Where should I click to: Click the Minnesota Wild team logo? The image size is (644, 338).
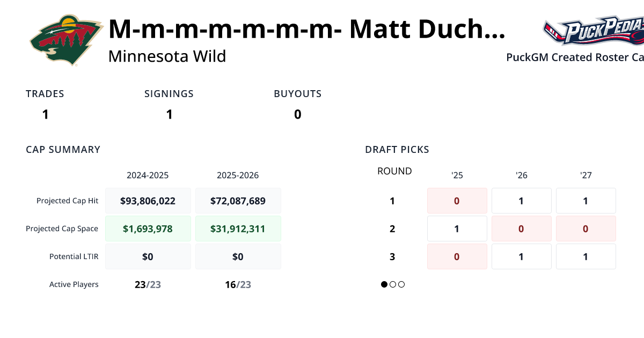click(x=66, y=41)
